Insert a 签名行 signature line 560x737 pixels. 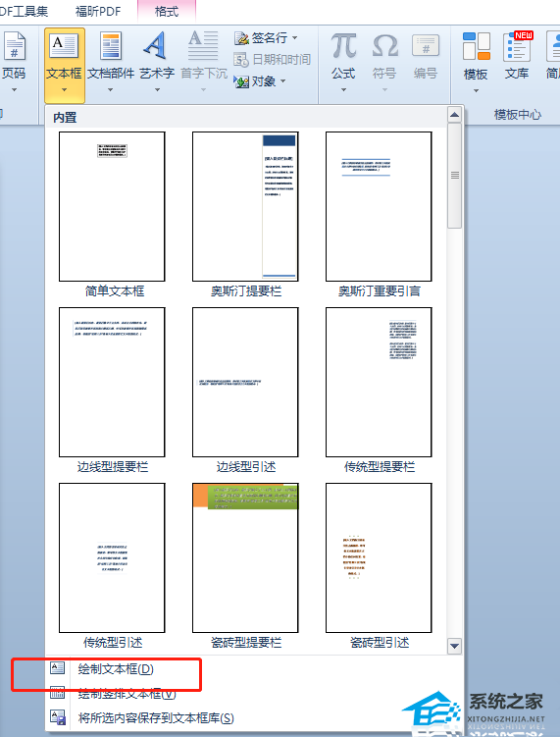[x=266, y=37]
